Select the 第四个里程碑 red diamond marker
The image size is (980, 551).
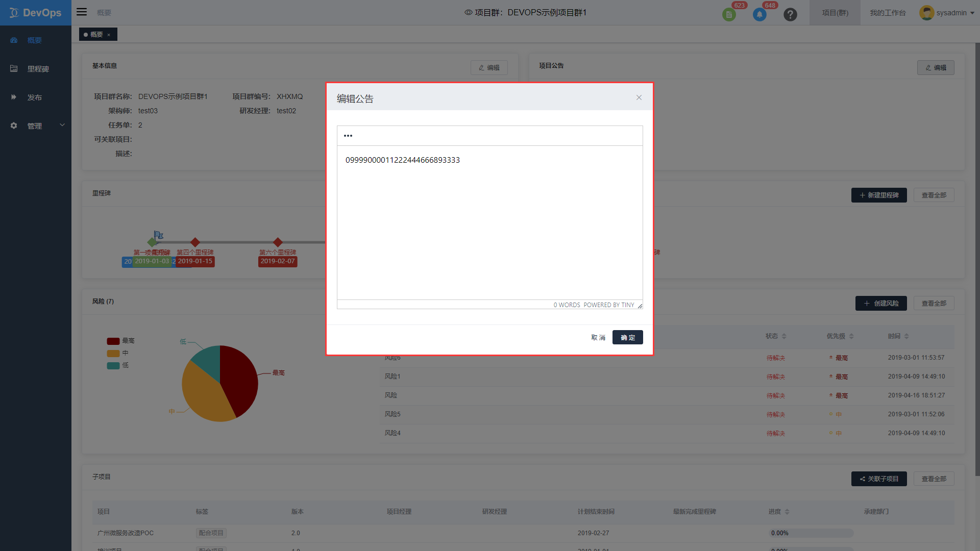tap(195, 242)
